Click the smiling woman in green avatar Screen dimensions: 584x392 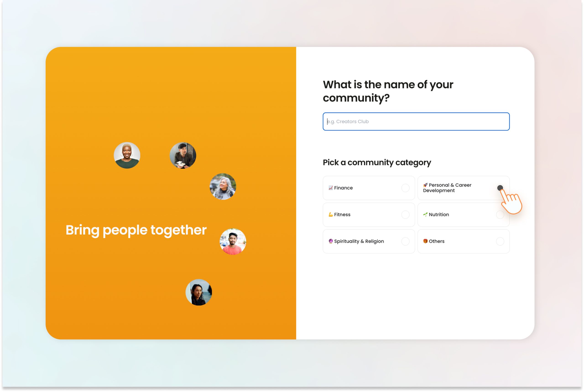(x=127, y=156)
